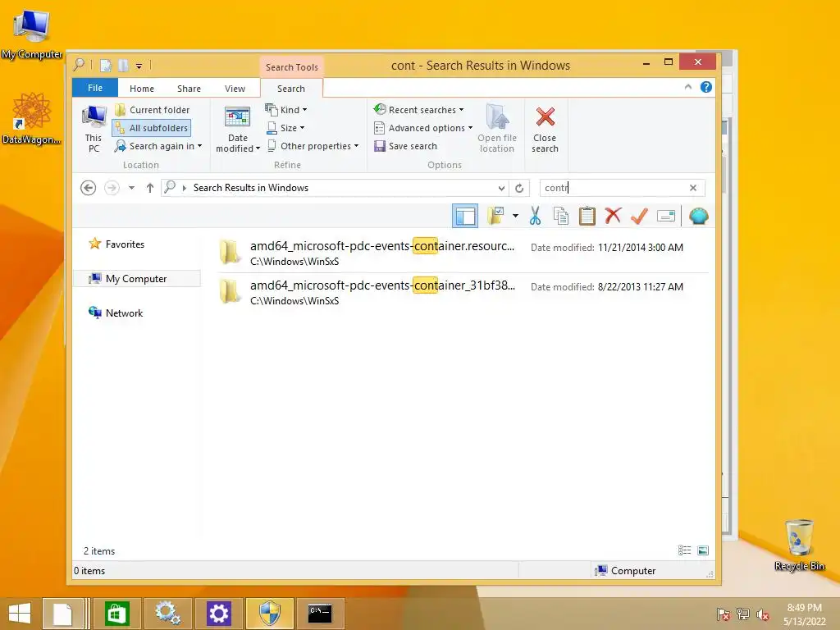Switch to details view icon in status bar
840x630 pixels.
pyautogui.click(x=685, y=550)
